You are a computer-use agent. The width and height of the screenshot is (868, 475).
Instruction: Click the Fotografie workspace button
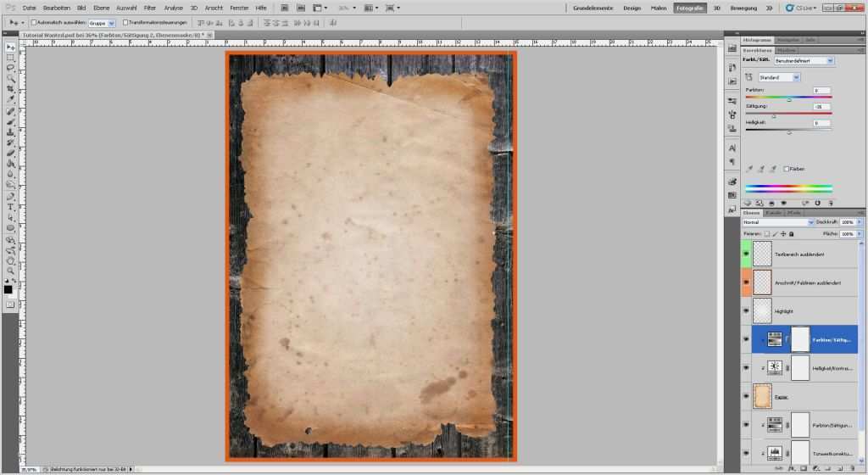tap(690, 8)
